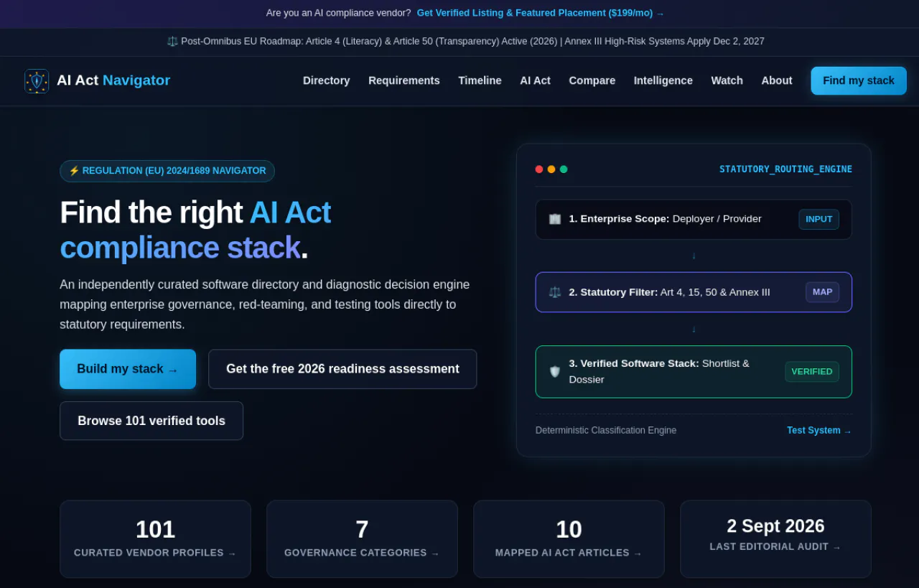The height and width of the screenshot is (588, 919).
Task: Click the scales icon in Statutory Filter row
Action: [x=555, y=292]
